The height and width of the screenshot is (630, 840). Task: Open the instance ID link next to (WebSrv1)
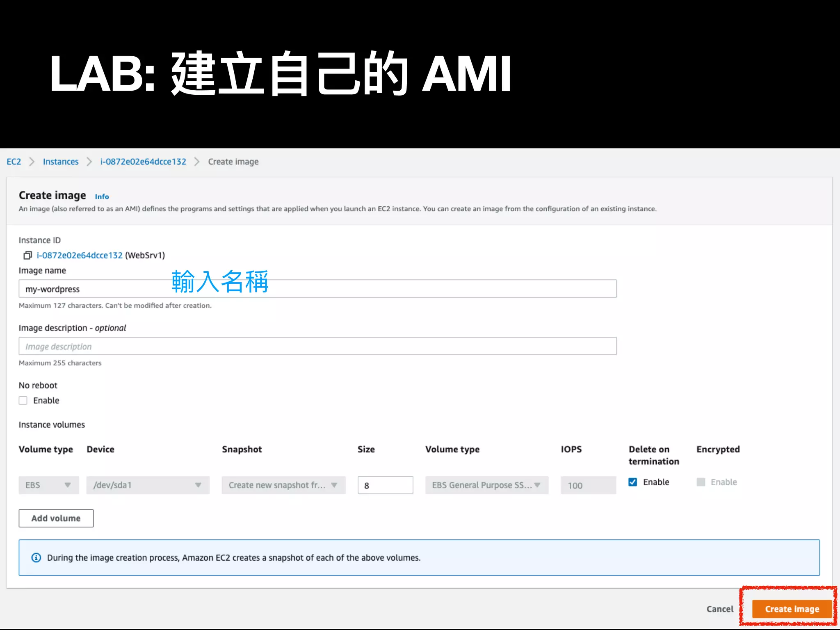(x=80, y=256)
